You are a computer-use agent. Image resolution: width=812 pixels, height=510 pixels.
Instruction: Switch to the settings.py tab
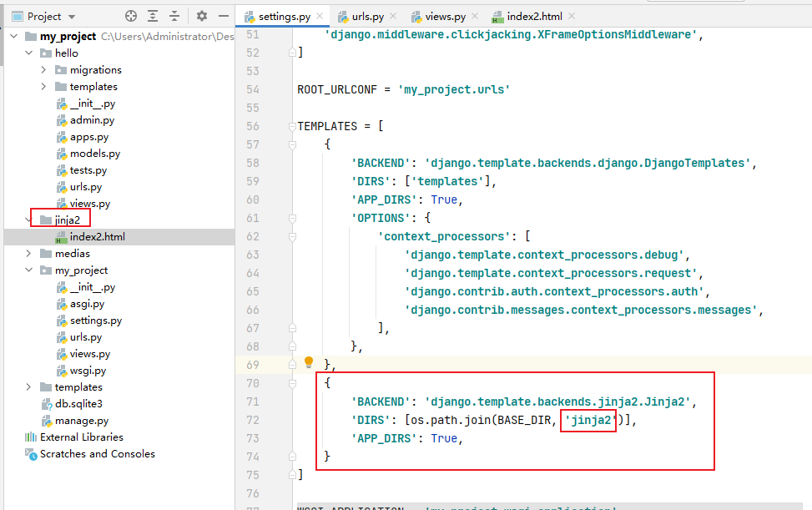click(285, 17)
